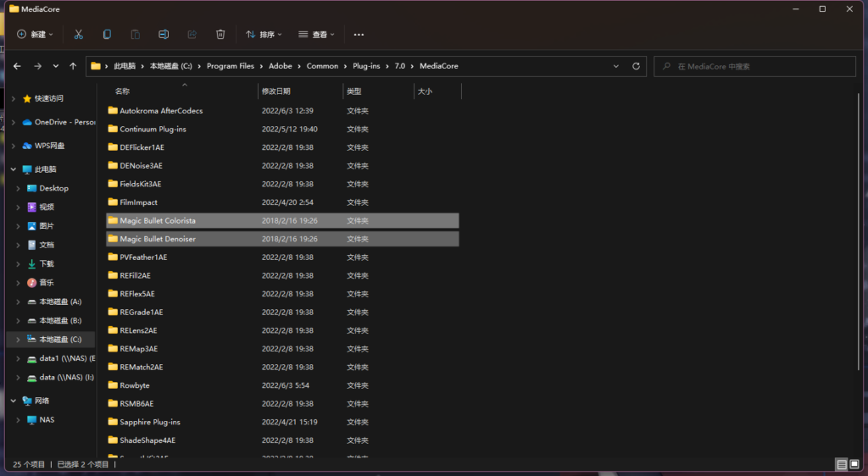The image size is (868, 476).
Task: Click the Delete trash icon
Action: point(220,34)
